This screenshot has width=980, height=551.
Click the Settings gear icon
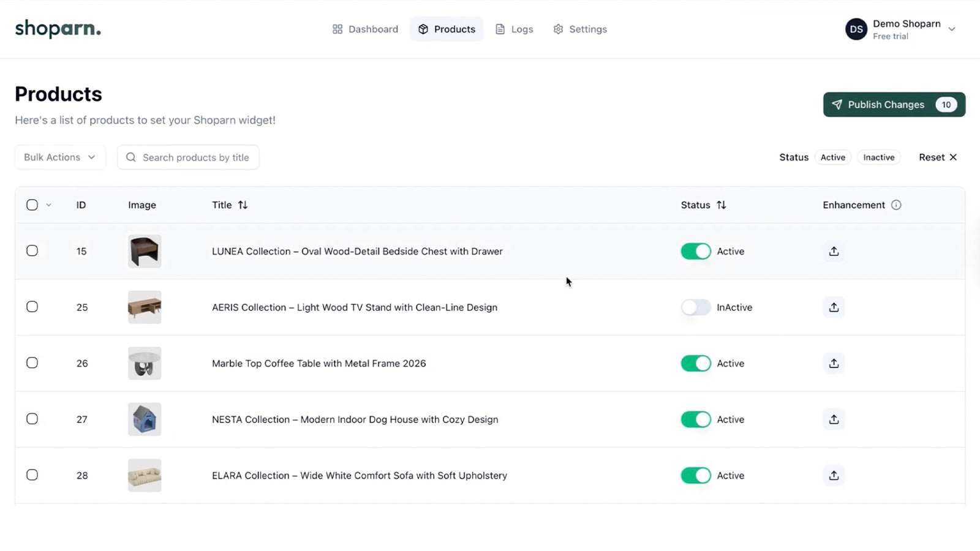tap(558, 29)
